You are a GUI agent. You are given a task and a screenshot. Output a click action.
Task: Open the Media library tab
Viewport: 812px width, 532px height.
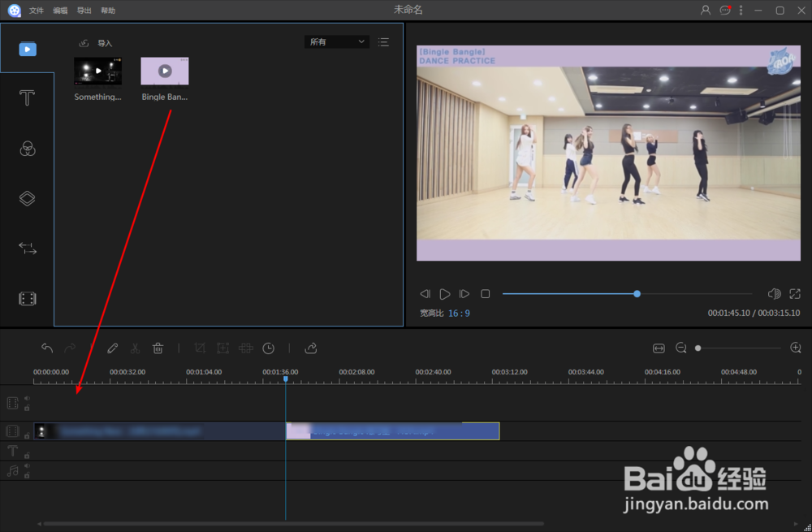[x=28, y=50]
